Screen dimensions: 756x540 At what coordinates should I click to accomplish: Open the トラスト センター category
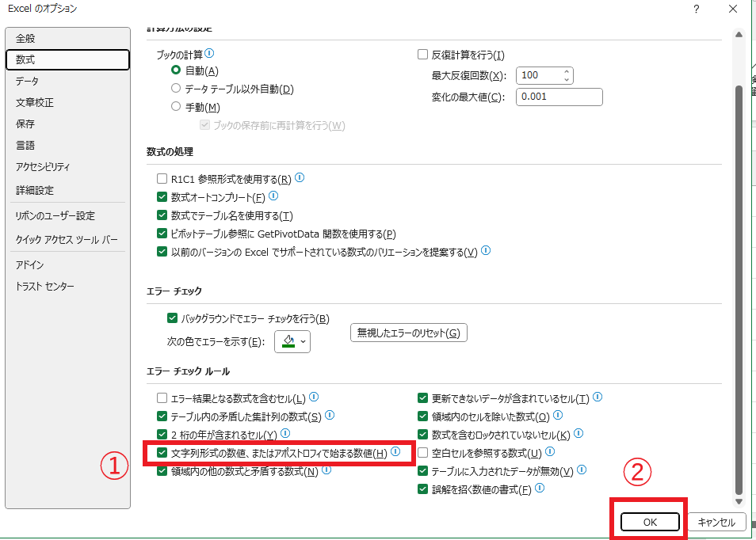[67, 286]
